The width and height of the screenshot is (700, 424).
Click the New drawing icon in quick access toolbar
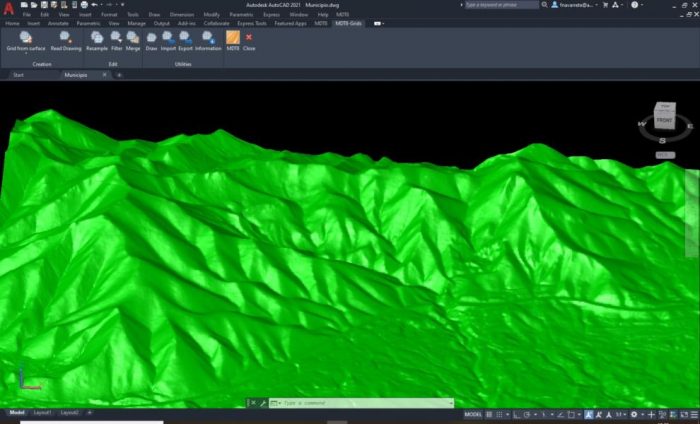(x=24, y=5)
